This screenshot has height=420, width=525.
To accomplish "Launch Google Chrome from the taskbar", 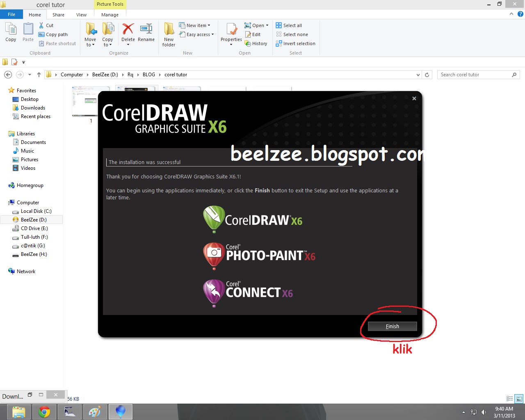I will click(44, 412).
